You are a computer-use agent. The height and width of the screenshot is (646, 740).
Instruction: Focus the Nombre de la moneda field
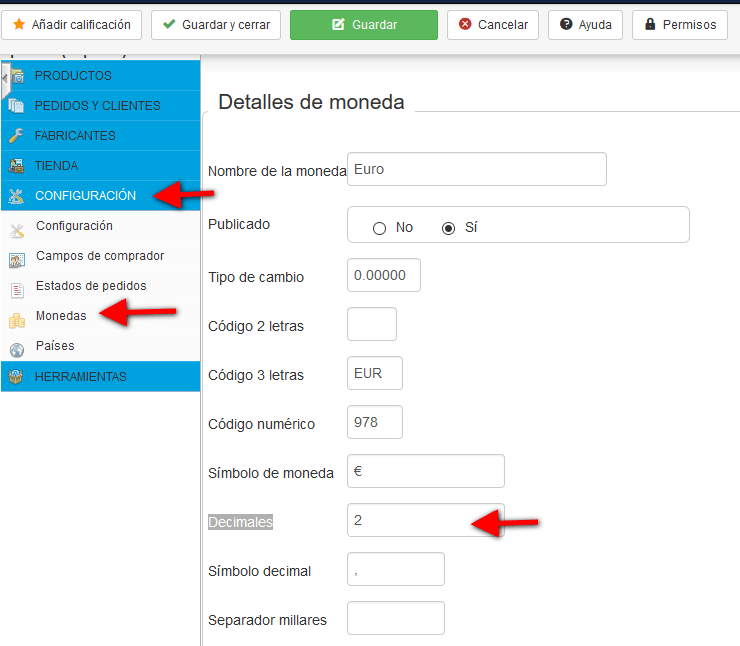point(477,169)
